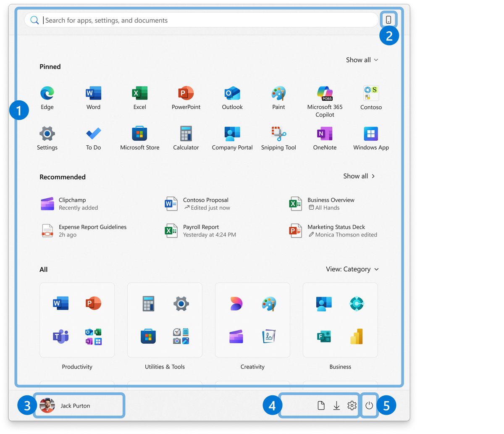504x434 pixels.
Task: Open the Business category label
Action: pyautogui.click(x=340, y=367)
